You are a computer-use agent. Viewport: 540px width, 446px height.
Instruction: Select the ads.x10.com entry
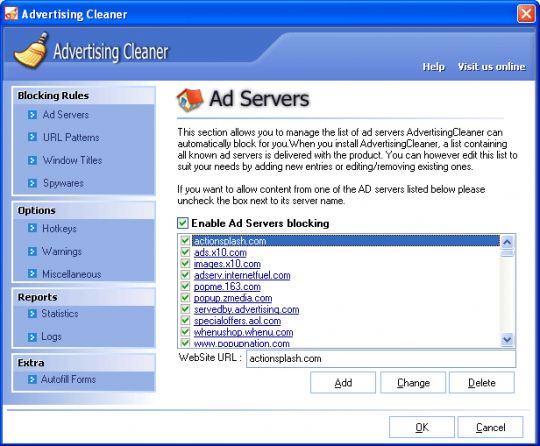[220, 252]
